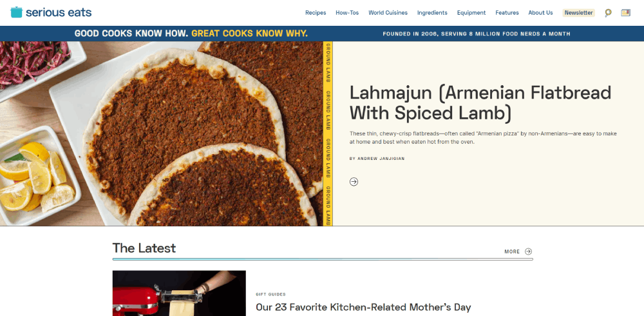
Task: Open the Recipes menu
Action: click(316, 13)
